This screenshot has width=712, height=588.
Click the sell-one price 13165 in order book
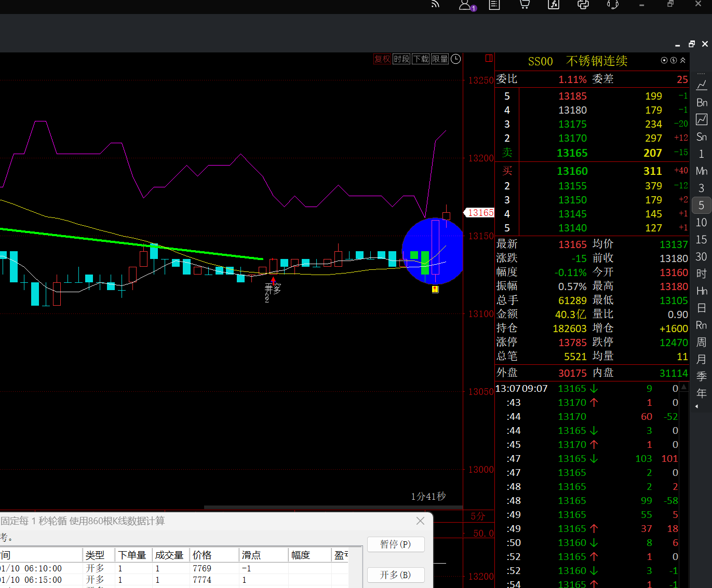click(x=572, y=153)
